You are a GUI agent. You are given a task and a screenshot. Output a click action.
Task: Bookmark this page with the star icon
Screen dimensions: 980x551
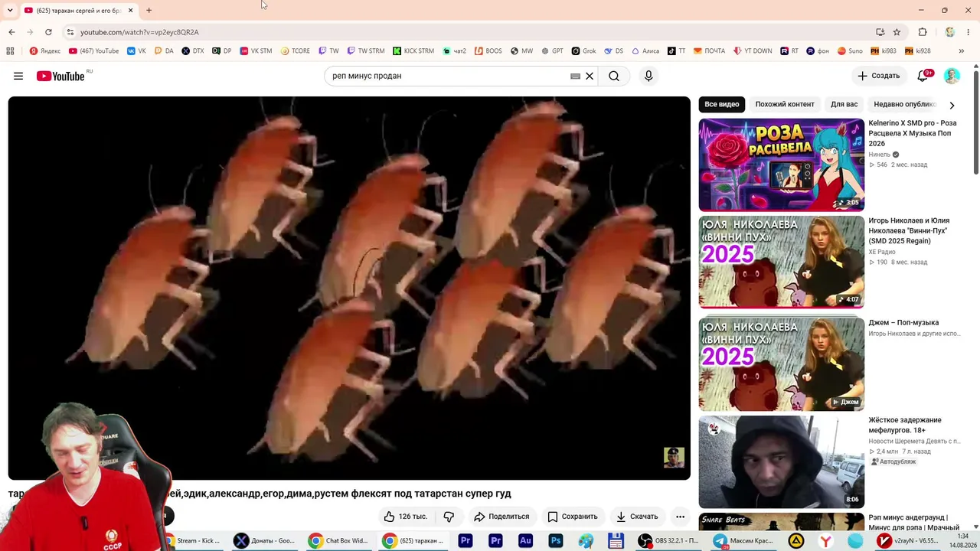[897, 32]
